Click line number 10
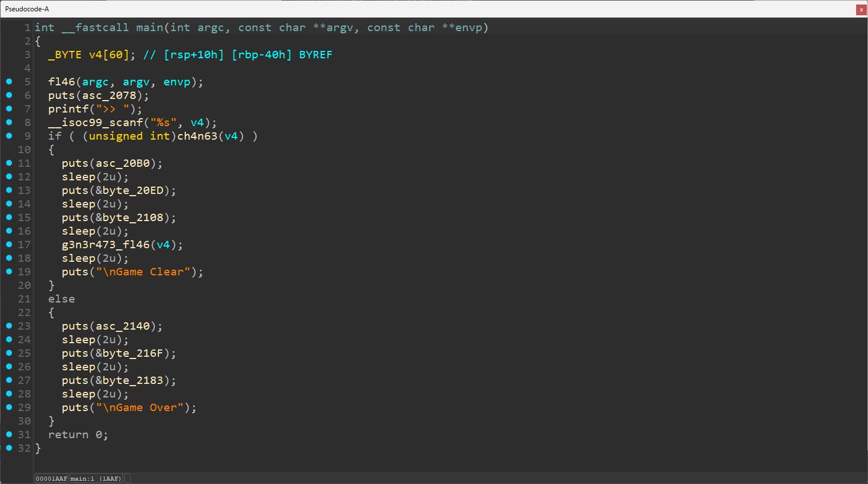The width and height of the screenshot is (868, 484). (x=24, y=150)
